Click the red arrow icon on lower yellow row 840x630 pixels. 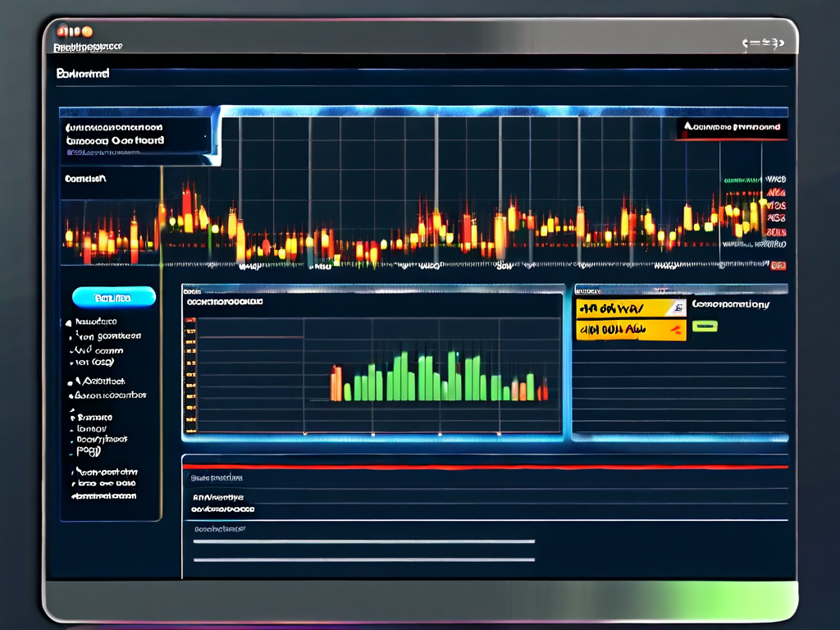(x=675, y=331)
